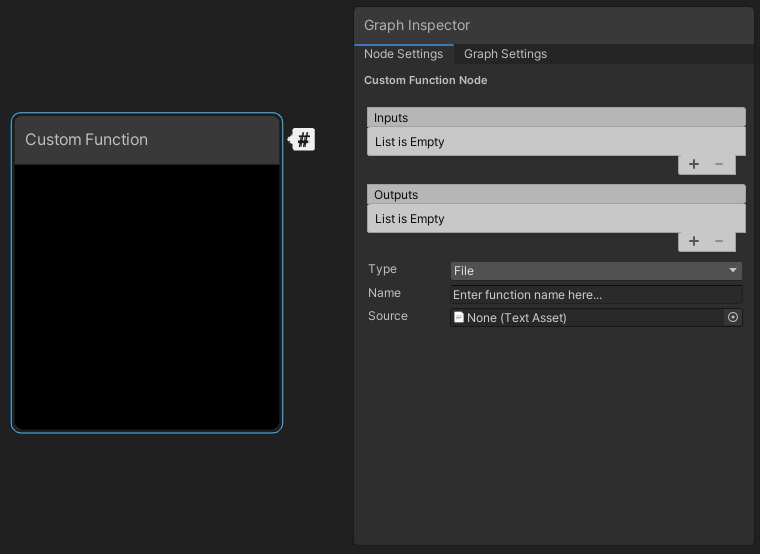Select the empty Inputs list row
The image size is (760, 554).
[x=556, y=141]
